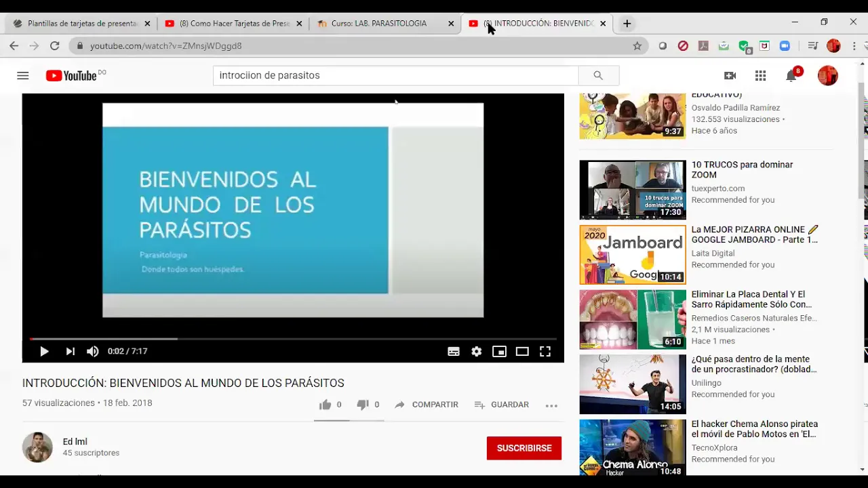Screen dimensions: 868x488
Task: Close the Plantillas de tarjetas tab
Action: (x=147, y=23)
